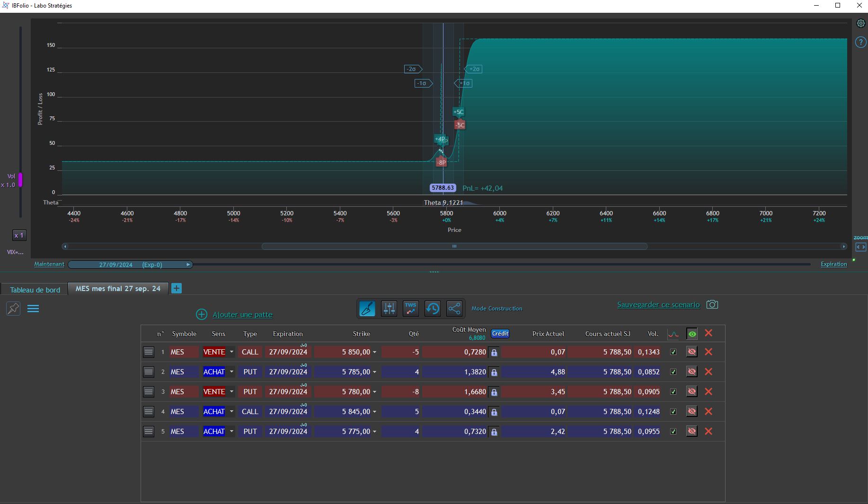
Task: Add a new tab with plus button
Action: (x=177, y=288)
